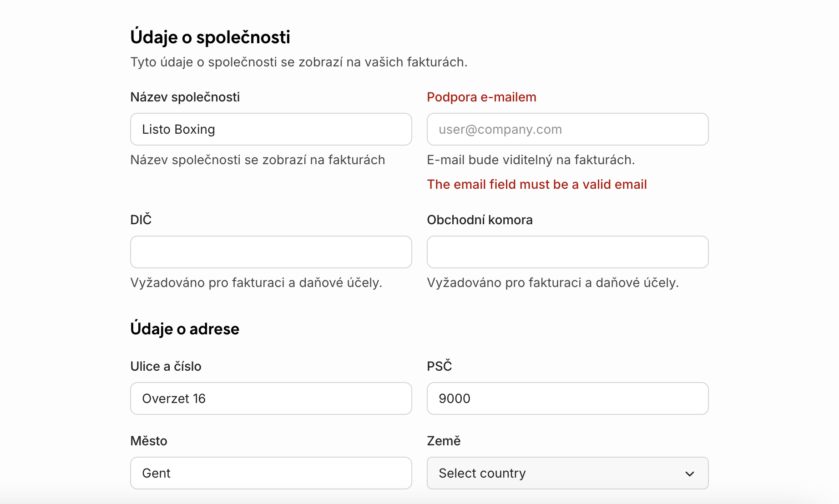Click the Ulice a číslo label

click(x=166, y=366)
